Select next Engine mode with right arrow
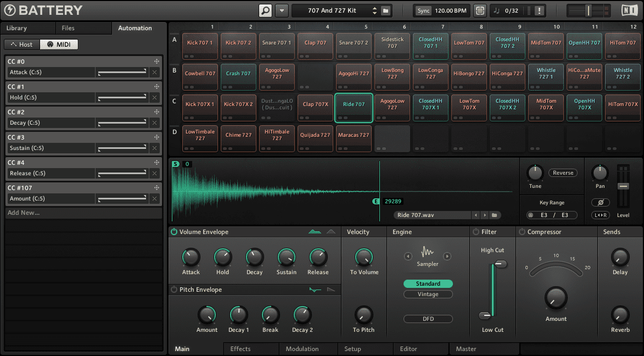Screen dimensions: 644x356 447,256
